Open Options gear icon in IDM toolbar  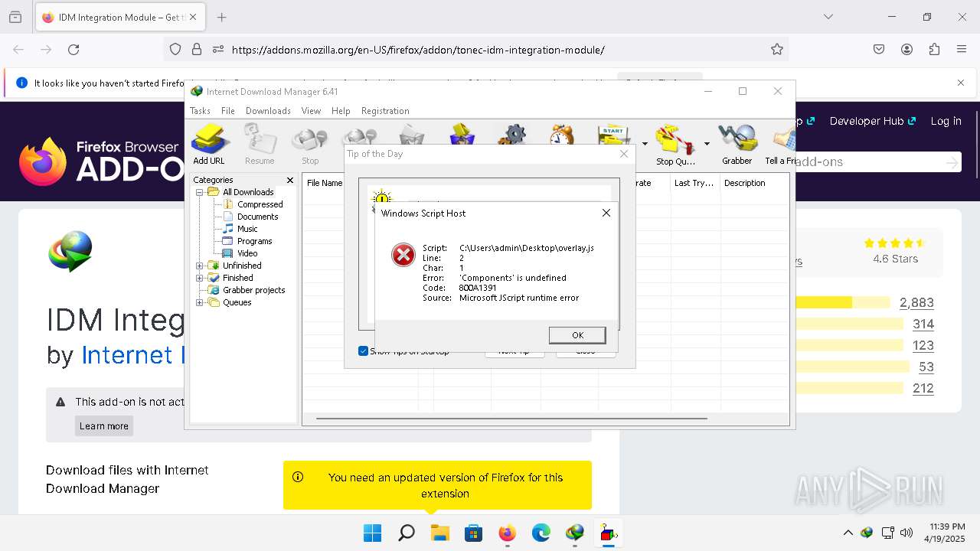click(x=512, y=134)
